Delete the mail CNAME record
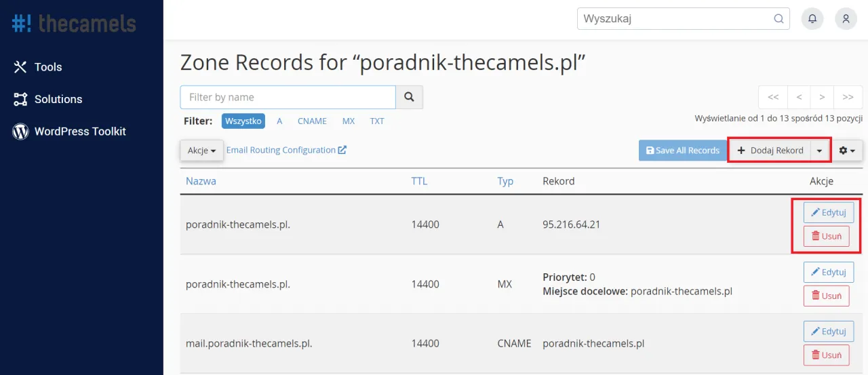868x375 pixels. (x=826, y=355)
